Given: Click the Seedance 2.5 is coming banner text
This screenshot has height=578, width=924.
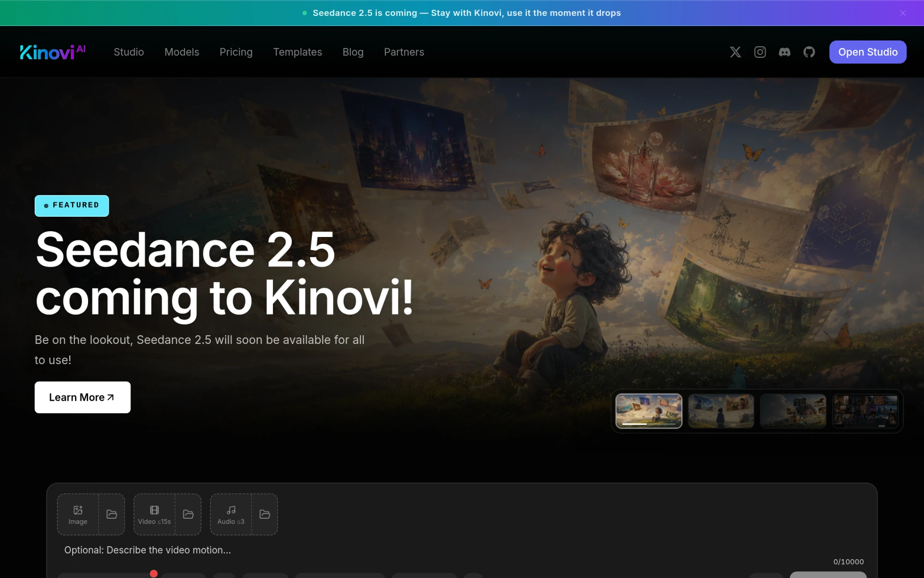Looking at the screenshot, I should [x=466, y=13].
